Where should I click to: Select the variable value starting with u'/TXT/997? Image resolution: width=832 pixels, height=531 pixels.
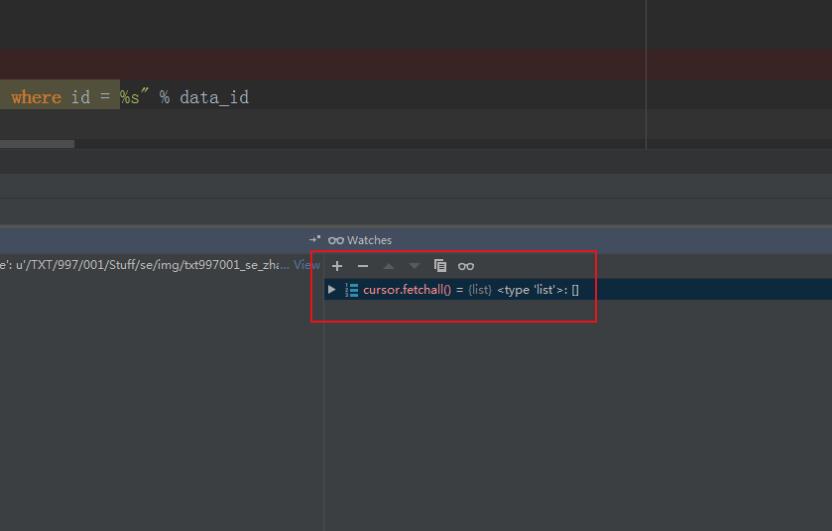(150, 265)
